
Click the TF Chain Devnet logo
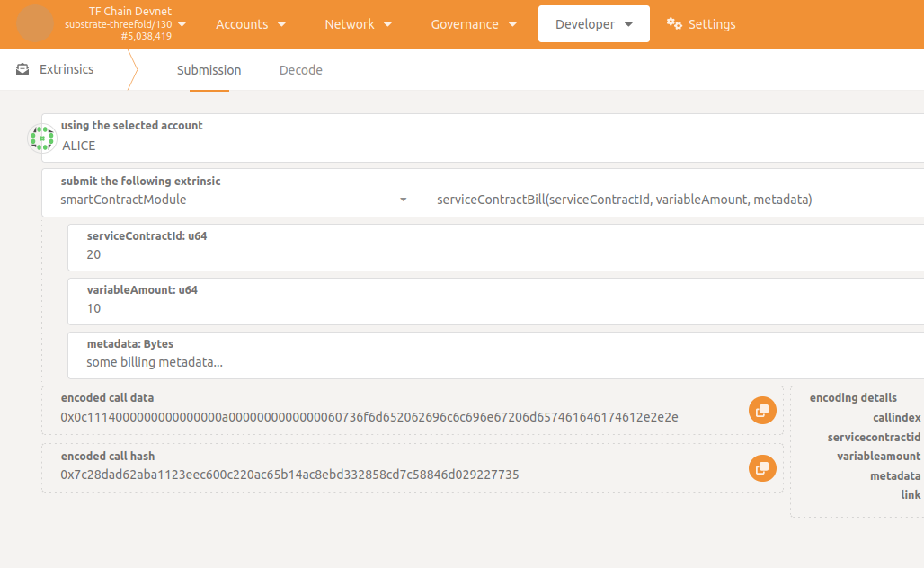pyautogui.click(x=35, y=23)
